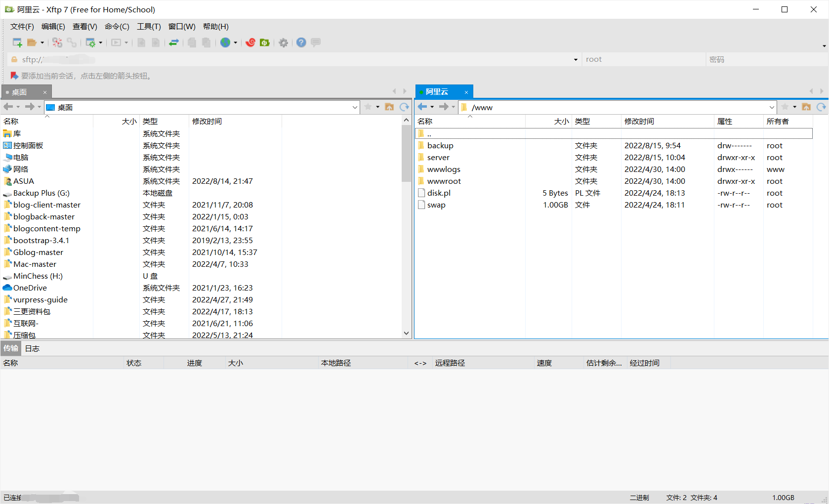Launch Xshell via the red swirl icon
The height and width of the screenshot is (504, 829).
point(250,42)
